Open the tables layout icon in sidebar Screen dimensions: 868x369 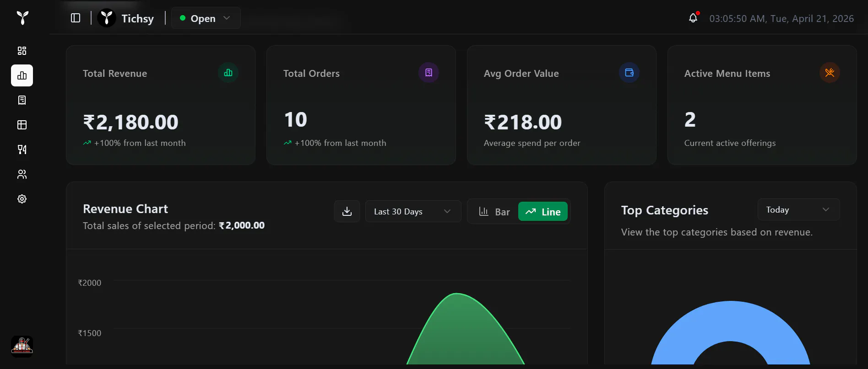point(22,125)
